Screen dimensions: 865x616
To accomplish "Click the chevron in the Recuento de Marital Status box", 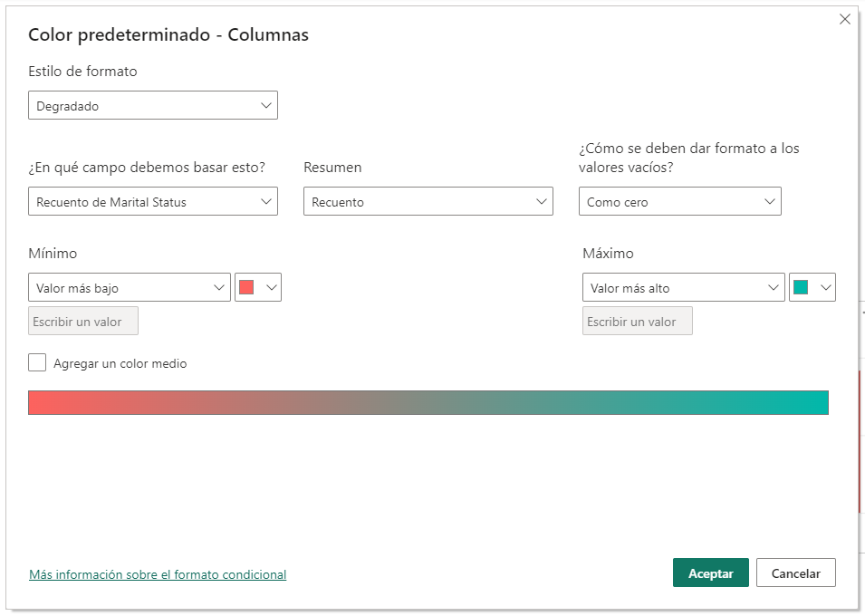I will (x=266, y=202).
